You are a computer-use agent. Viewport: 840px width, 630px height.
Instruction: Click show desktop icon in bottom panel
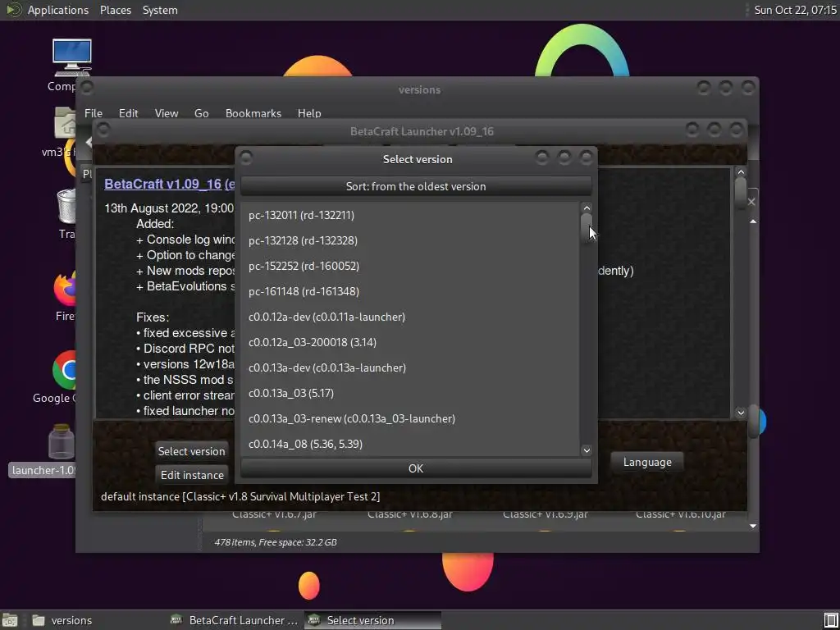(x=10, y=620)
